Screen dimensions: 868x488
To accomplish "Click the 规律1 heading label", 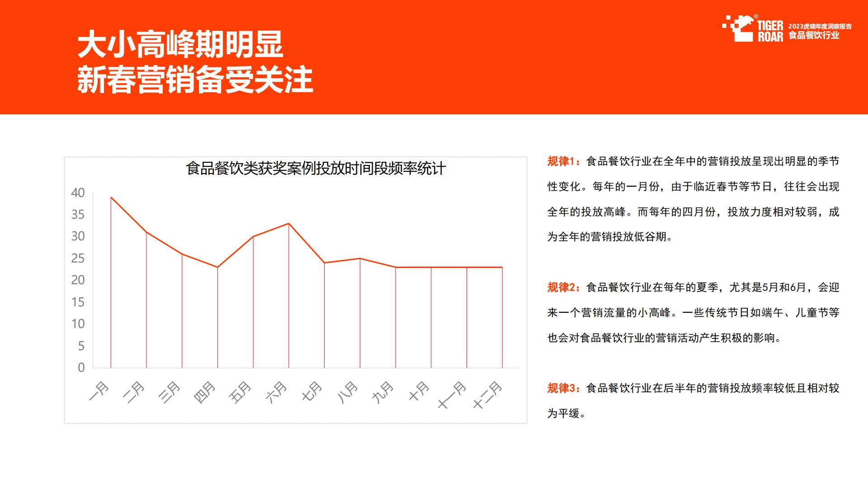I will (x=563, y=161).
